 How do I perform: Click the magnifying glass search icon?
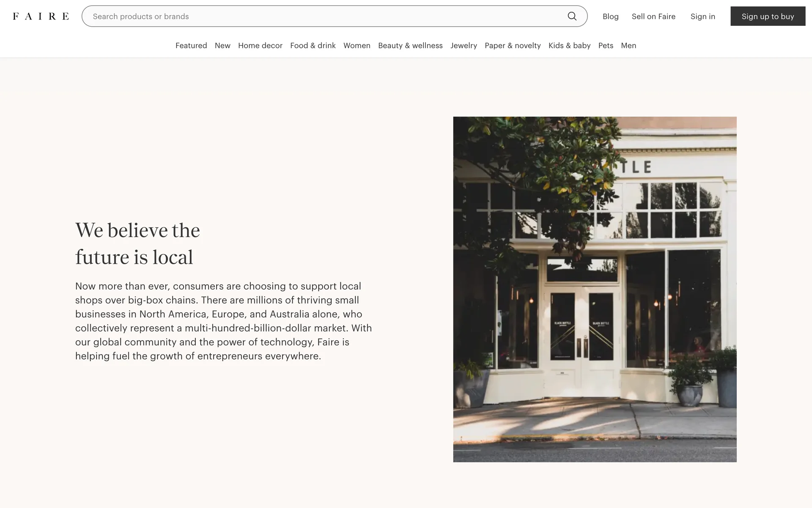pyautogui.click(x=572, y=16)
